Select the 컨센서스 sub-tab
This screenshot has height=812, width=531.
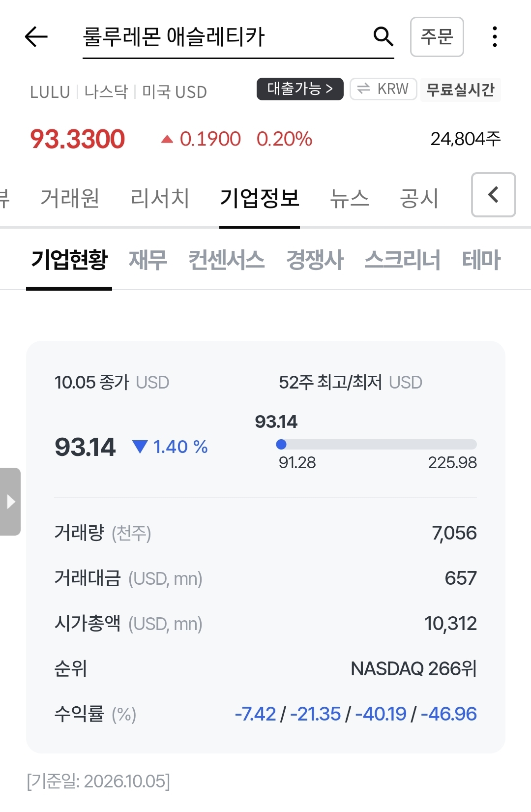click(227, 259)
